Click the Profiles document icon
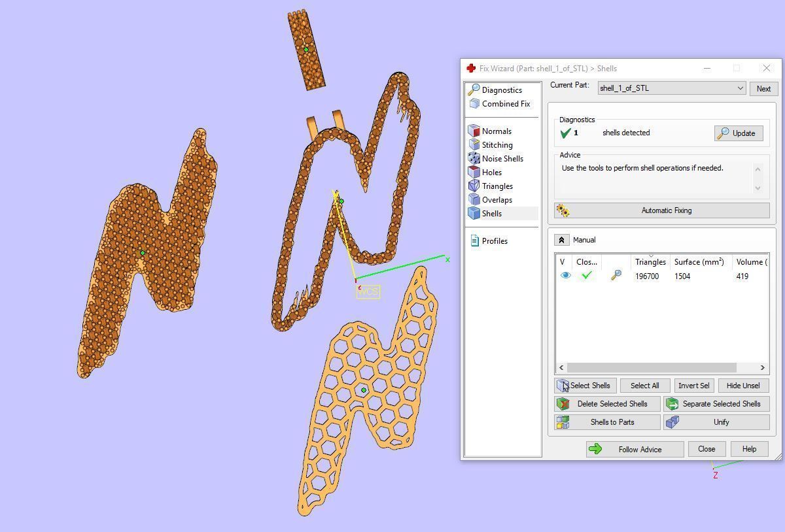This screenshot has height=532, width=785. (475, 241)
